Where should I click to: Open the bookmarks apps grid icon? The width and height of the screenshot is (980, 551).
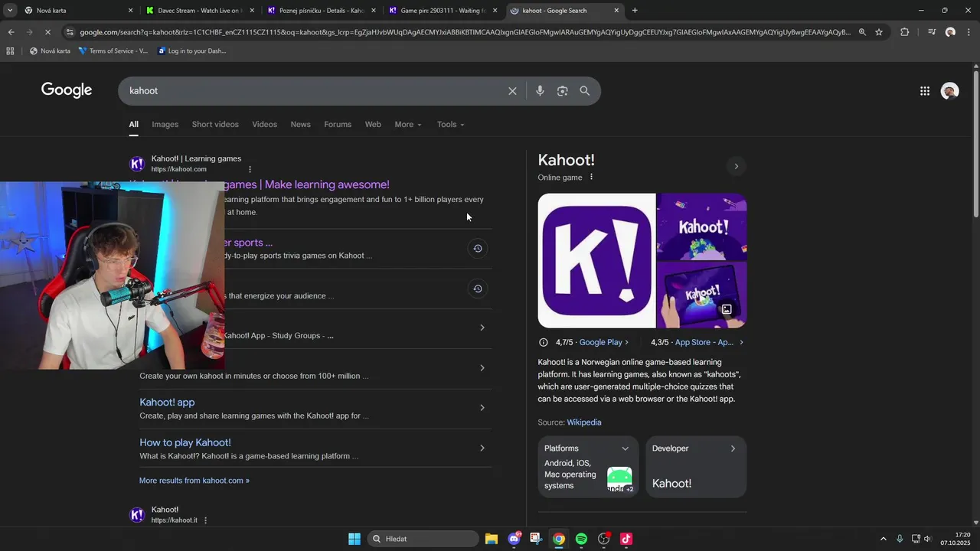[x=10, y=51]
